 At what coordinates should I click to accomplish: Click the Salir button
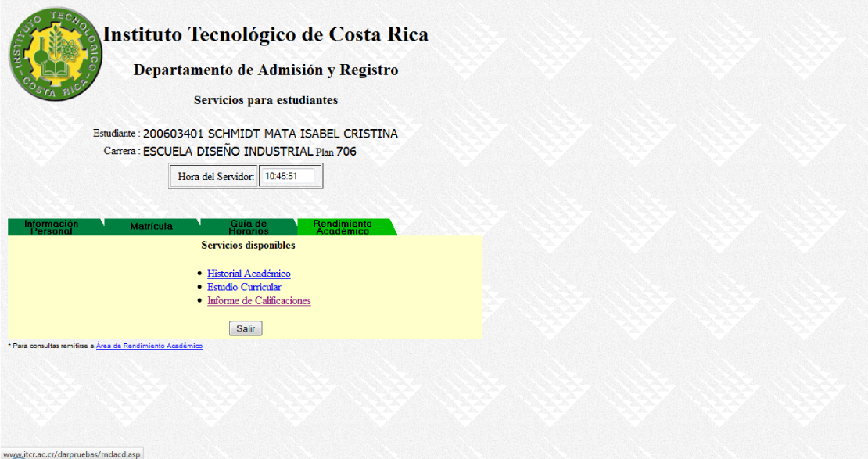coord(246,328)
